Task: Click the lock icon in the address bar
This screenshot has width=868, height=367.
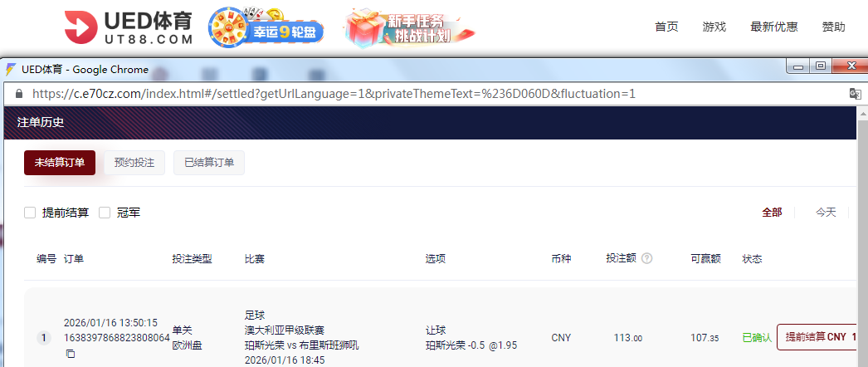Action: pos(19,94)
